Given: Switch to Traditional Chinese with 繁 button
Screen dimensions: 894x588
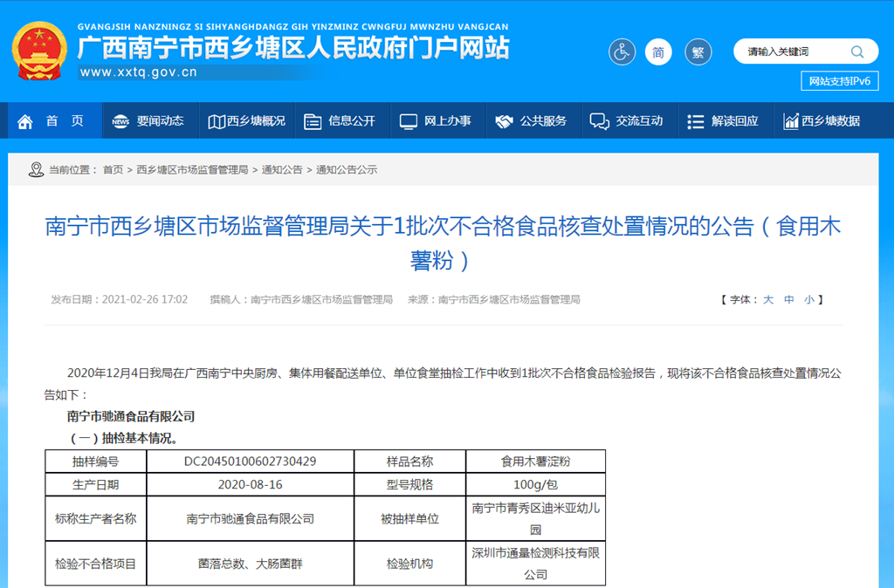Looking at the screenshot, I should 698,52.
